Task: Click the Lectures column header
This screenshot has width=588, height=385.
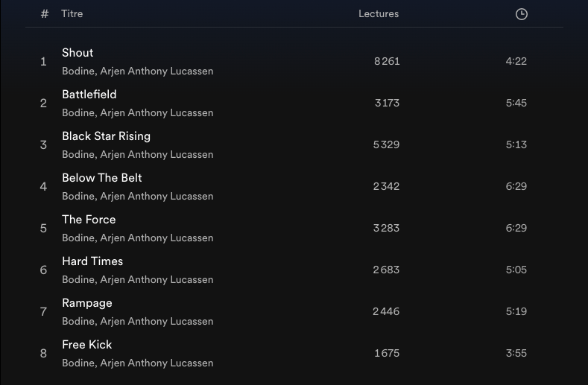Action: coord(379,14)
